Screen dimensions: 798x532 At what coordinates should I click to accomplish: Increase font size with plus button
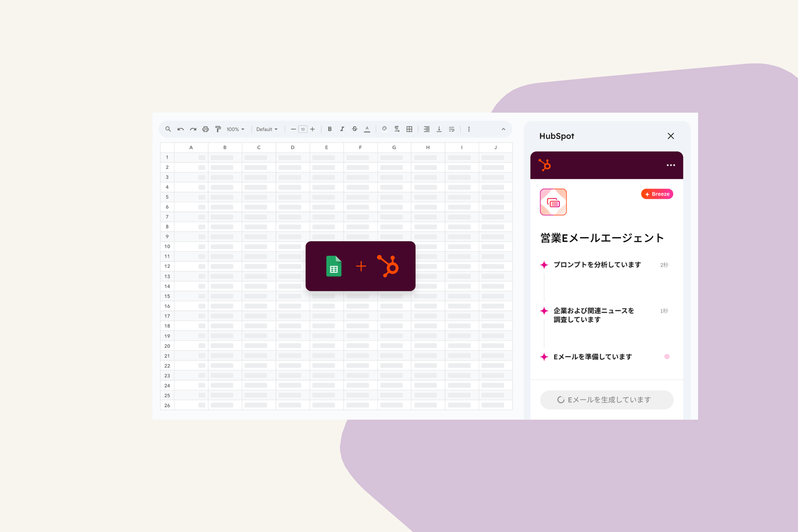coord(313,129)
